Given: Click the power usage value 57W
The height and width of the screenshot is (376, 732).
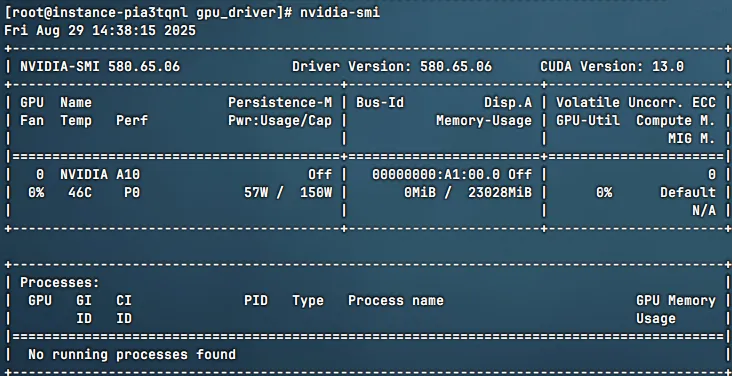Looking at the screenshot, I should coord(256,192).
